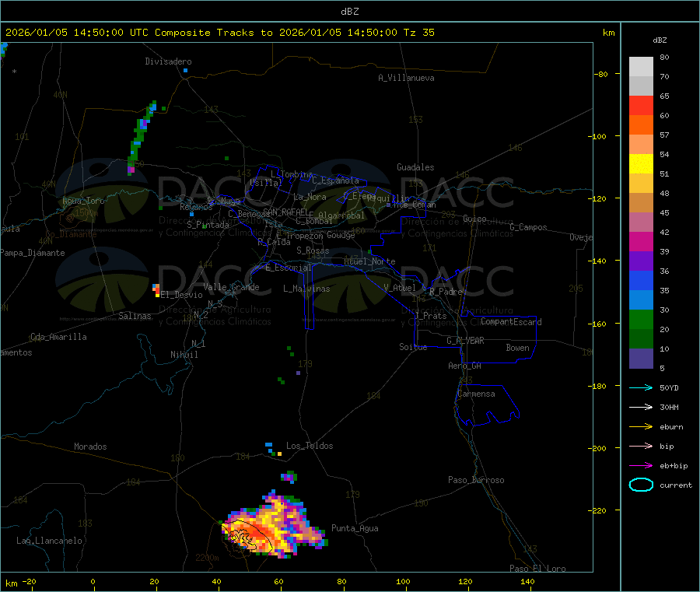Screen dimensions: 700x592
Task: Click the V_Atuel location label
Action: [x=400, y=288]
